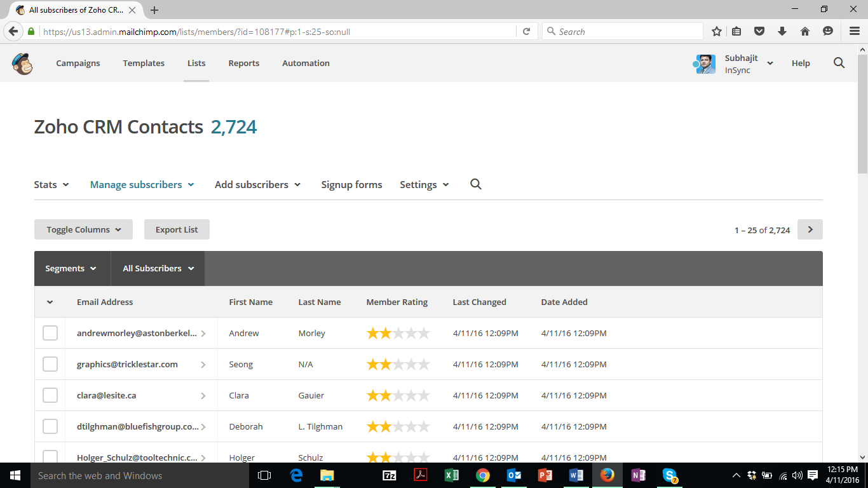Click the list search magnifier icon
The height and width of the screenshot is (488, 868).
coord(476,184)
